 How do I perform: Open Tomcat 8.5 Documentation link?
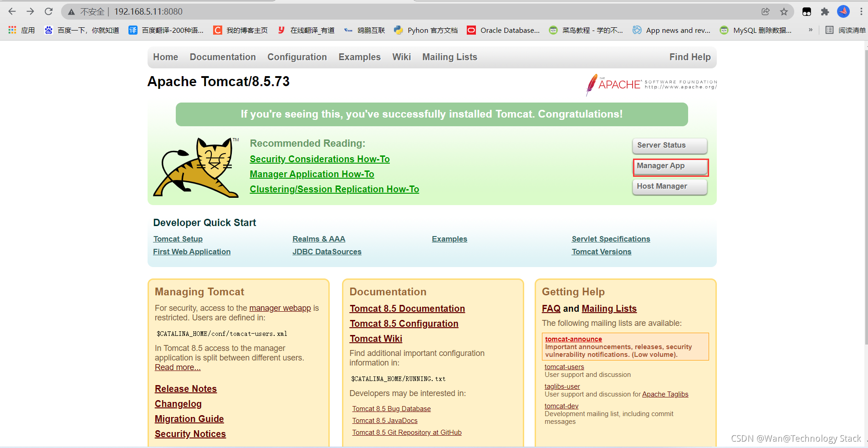407,309
